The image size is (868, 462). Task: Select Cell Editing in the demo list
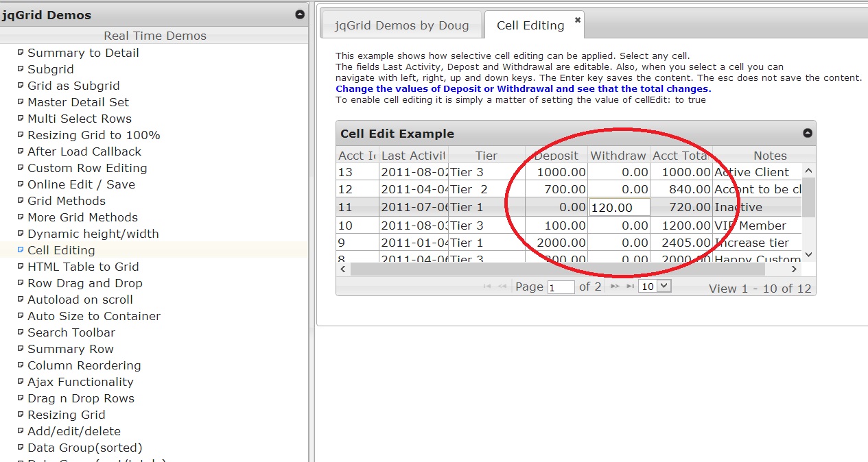(x=61, y=250)
